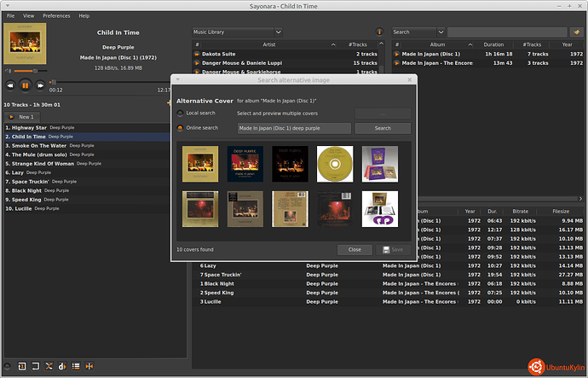Screen dimensions: 588x378
Task: Open the Help menu
Action: tap(84, 15)
